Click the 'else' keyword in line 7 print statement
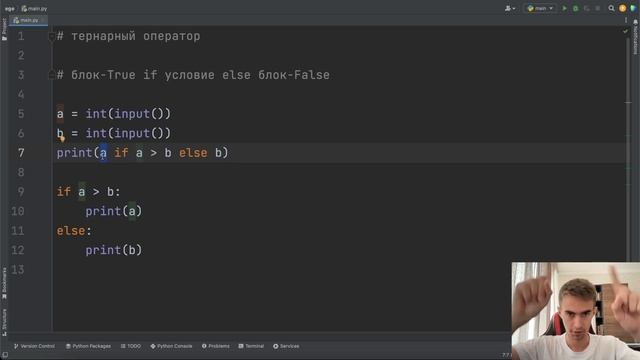 [193, 153]
